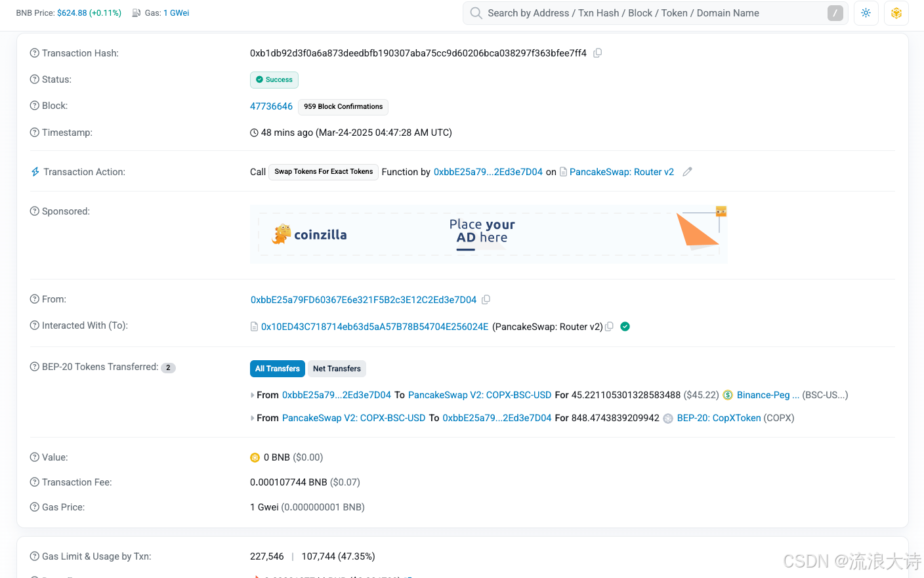Click the BNB coin icon in Value row
This screenshot has height=578, width=924.
pos(255,458)
